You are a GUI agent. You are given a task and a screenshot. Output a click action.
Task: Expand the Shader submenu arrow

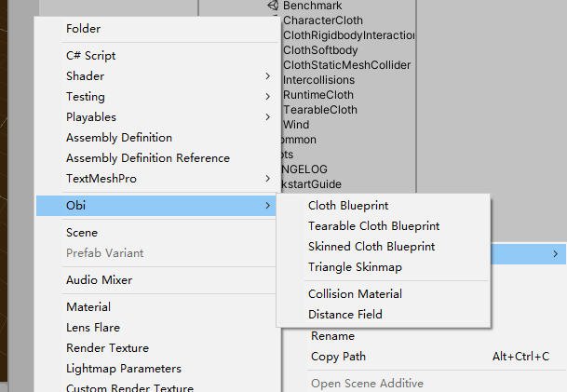pos(267,76)
